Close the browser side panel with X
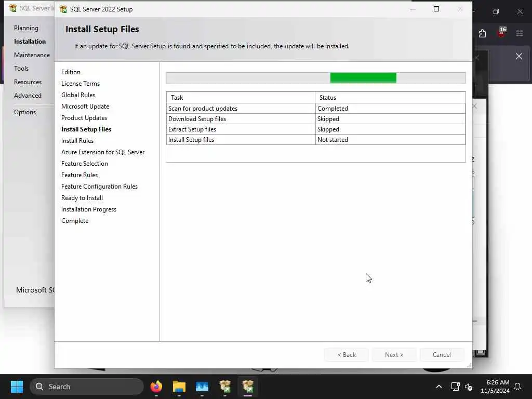The image size is (532, 399). coord(519,56)
